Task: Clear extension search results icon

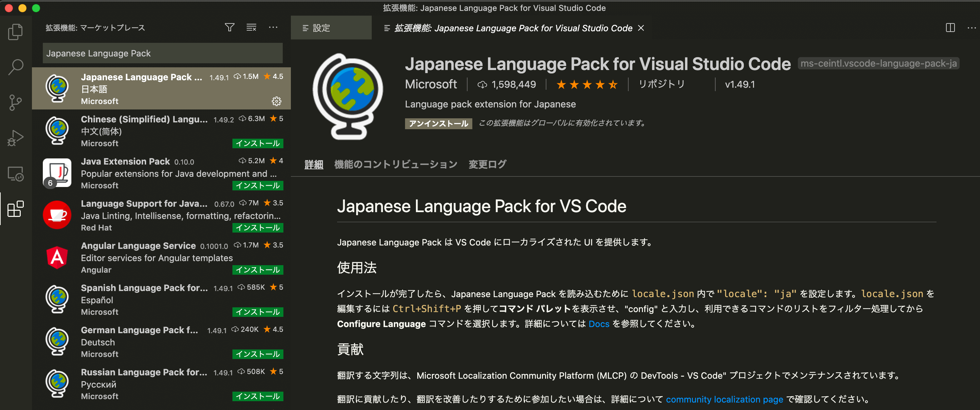Action: [x=251, y=28]
